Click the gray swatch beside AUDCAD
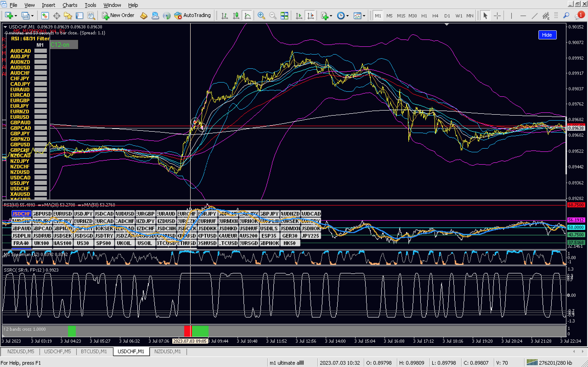 [41, 51]
